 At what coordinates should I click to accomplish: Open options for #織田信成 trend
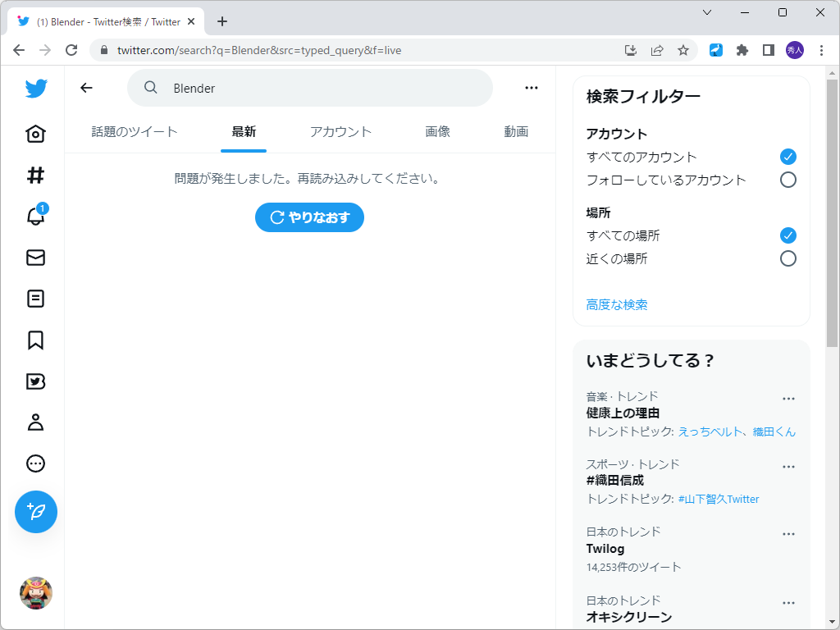(788, 466)
